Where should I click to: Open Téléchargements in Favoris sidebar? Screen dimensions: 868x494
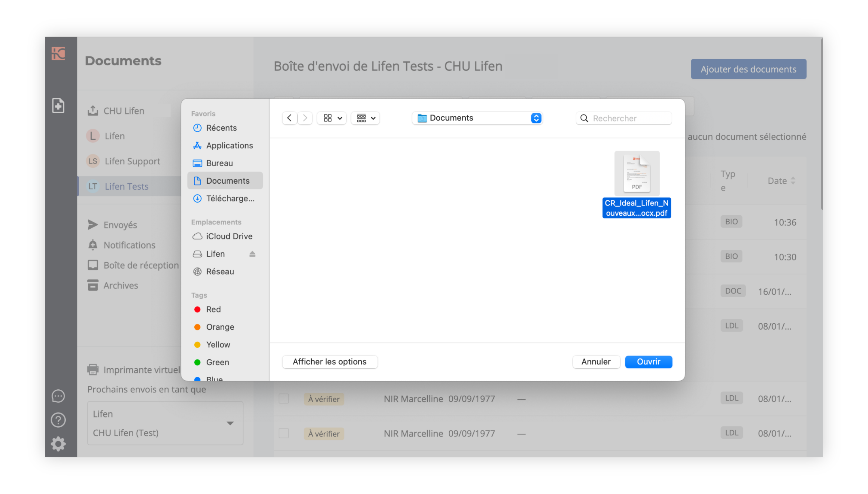pyautogui.click(x=225, y=198)
